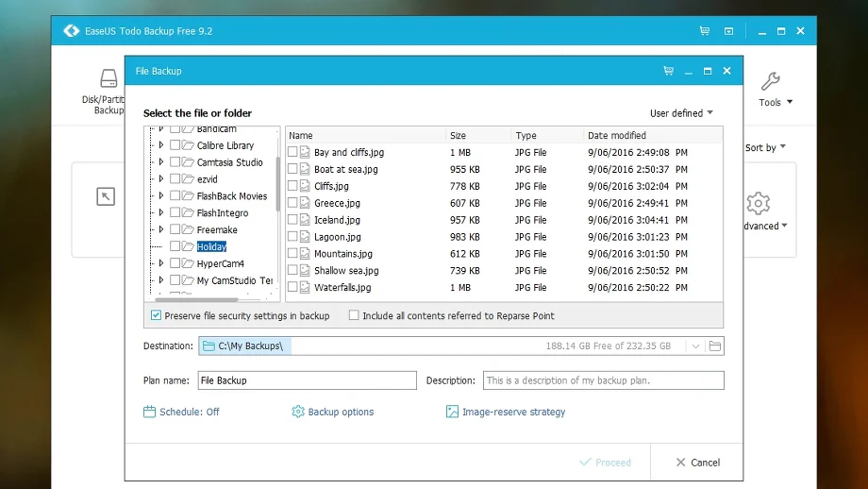
Task: Expand the Calibre Library tree node
Action: click(161, 145)
